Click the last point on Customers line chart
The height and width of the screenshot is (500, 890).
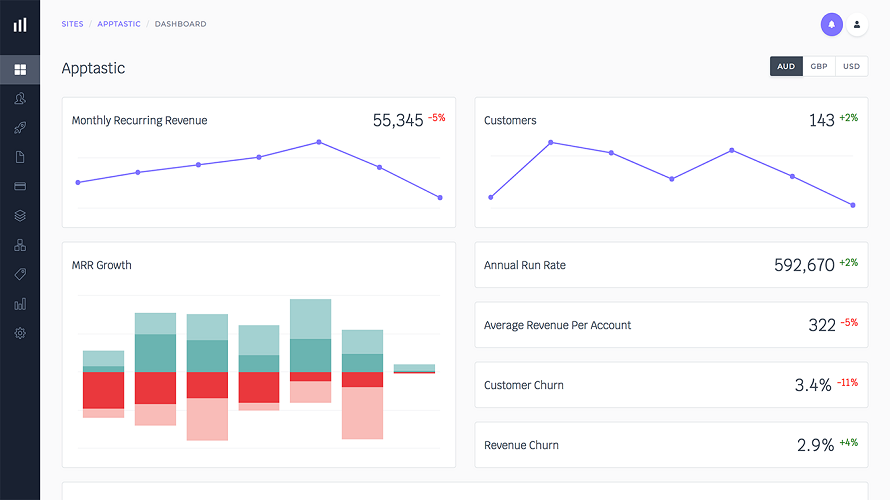(x=853, y=205)
